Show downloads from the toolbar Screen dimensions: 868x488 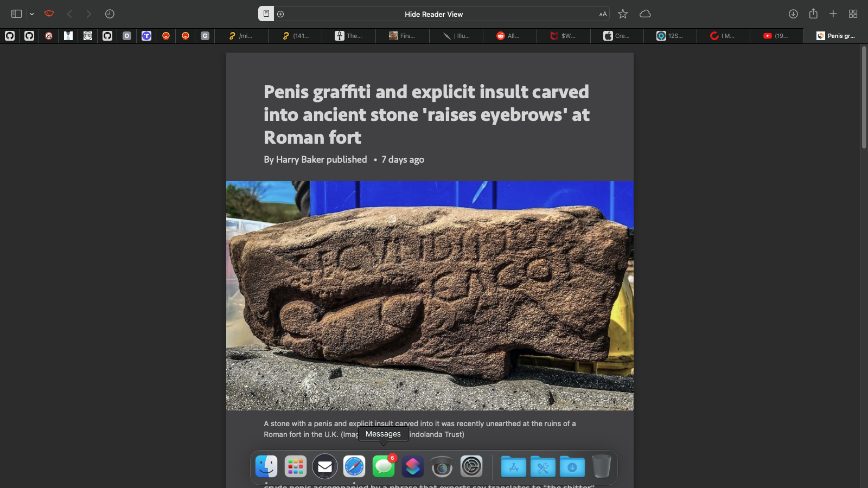pos(793,14)
